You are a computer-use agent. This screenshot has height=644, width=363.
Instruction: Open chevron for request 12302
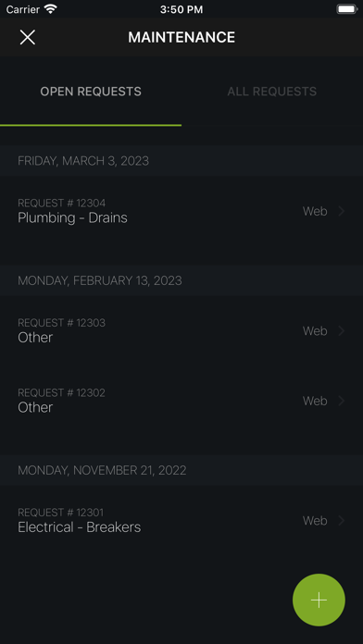tap(341, 401)
